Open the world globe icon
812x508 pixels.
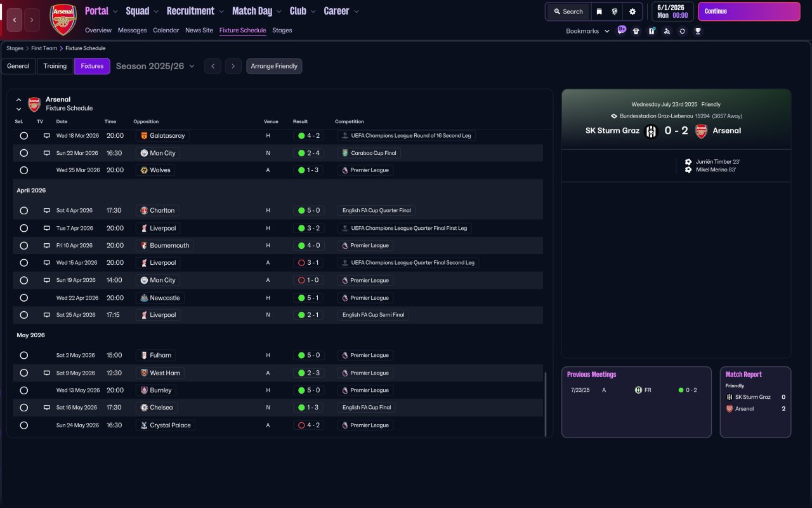pos(615,11)
